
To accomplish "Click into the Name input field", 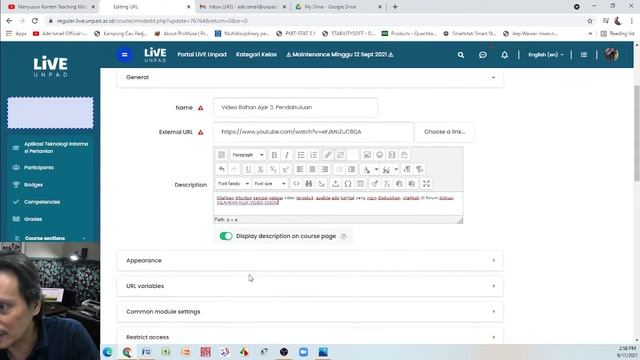I will point(296,107).
